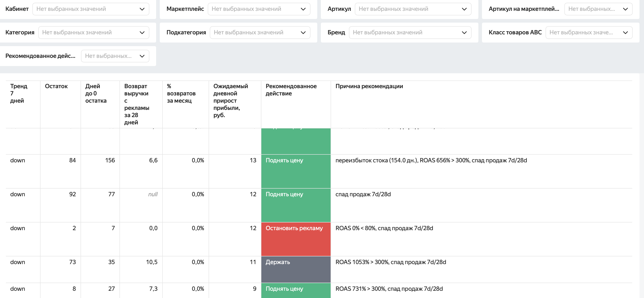Click the переизбыток стока reason text
The height and width of the screenshot is (298, 644).
(431, 160)
